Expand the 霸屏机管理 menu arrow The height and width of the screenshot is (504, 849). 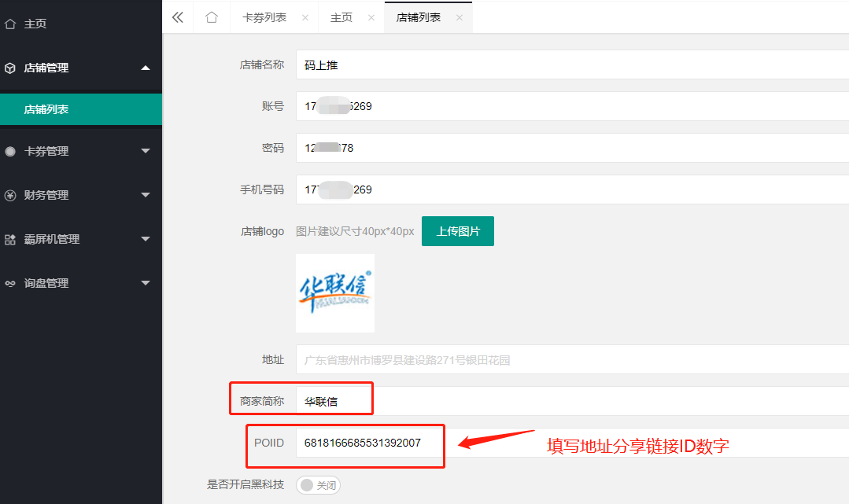pyautogui.click(x=145, y=239)
